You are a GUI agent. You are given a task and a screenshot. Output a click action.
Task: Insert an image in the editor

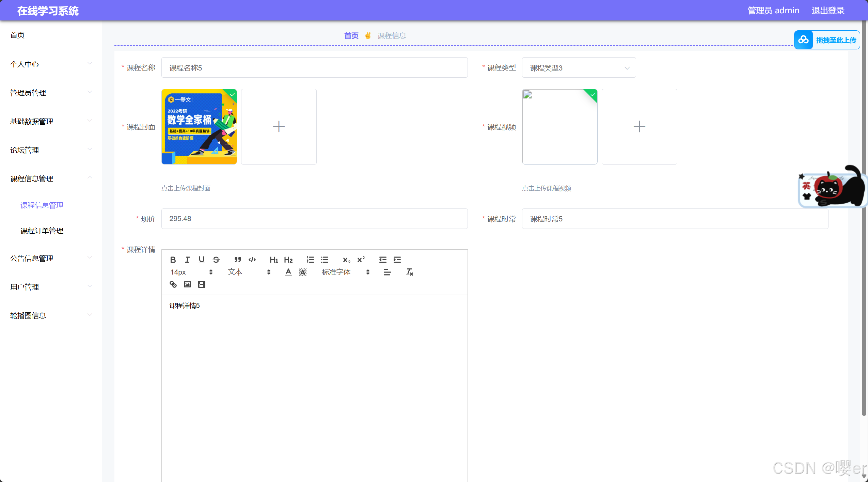click(187, 284)
